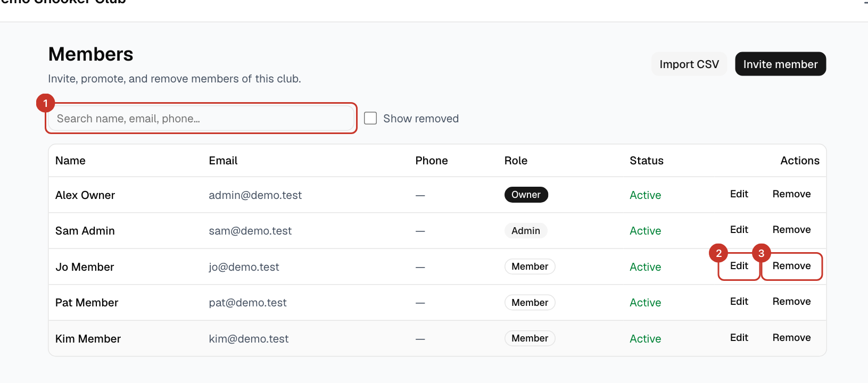Enable the Show removed checkbox
Viewport: 868px width, 383px height.
point(370,118)
